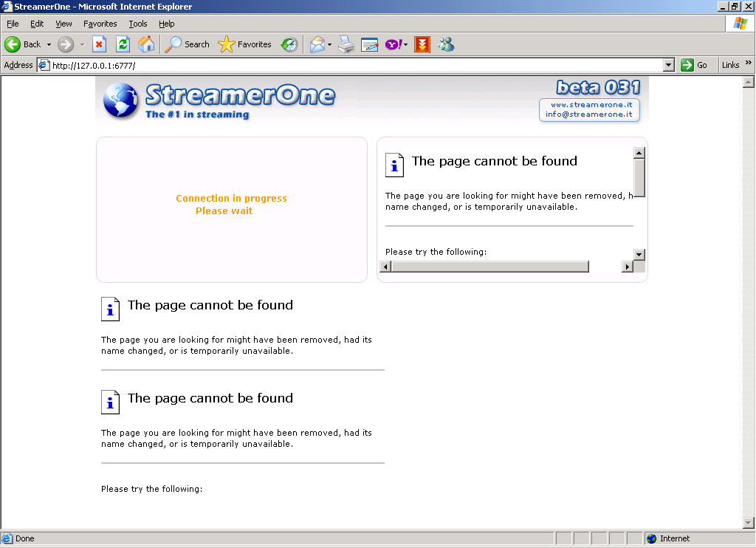Click the main page scroll up arrow
The width and height of the screenshot is (756, 548).
(749, 82)
